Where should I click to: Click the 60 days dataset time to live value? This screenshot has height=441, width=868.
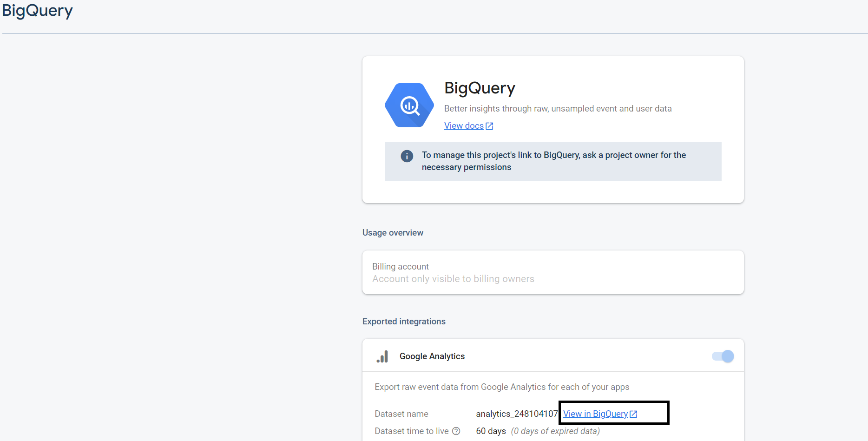(x=491, y=431)
